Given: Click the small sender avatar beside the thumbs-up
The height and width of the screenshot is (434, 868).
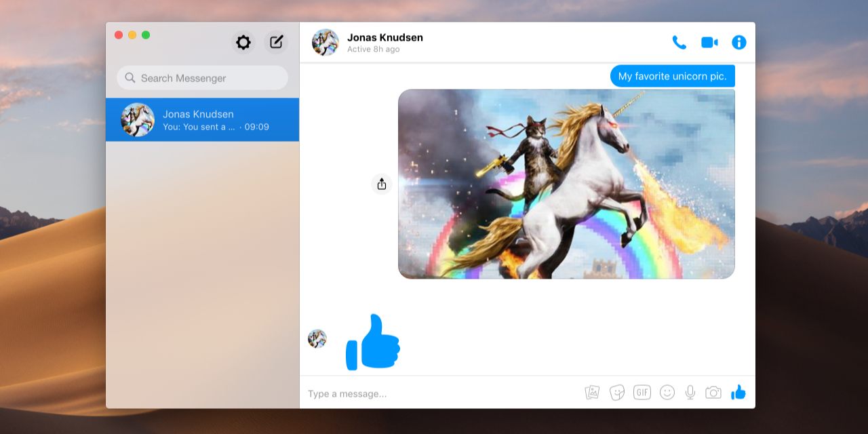Looking at the screenshot, I should 317,339.
